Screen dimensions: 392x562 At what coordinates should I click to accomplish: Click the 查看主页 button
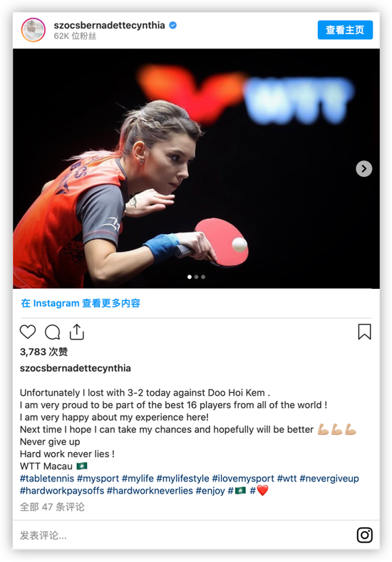(x=345, y=30)
